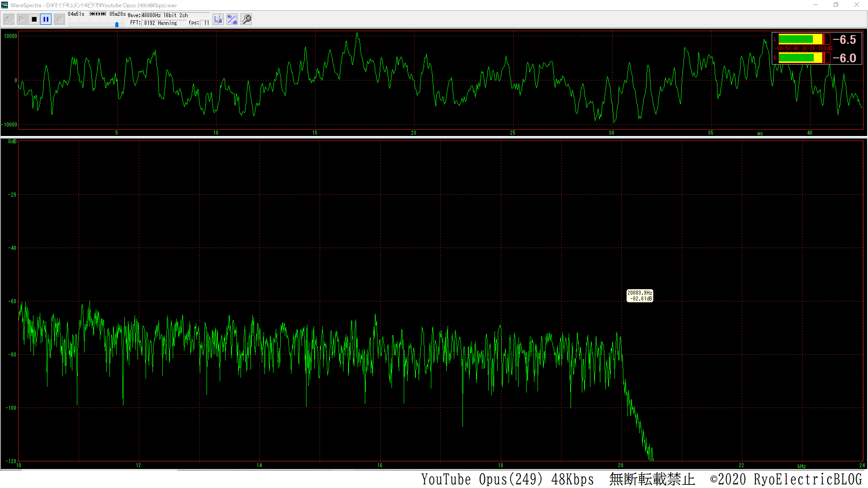Viewport: 868px width, 488px height.
Task: Start playback with the Play button
Action: (x=22, y=19)
